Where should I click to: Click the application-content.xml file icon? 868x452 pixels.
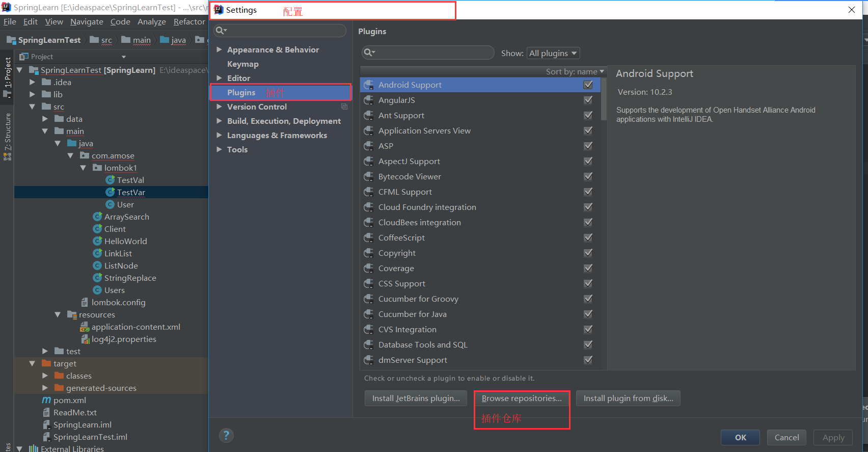click(x=85, y=327)
